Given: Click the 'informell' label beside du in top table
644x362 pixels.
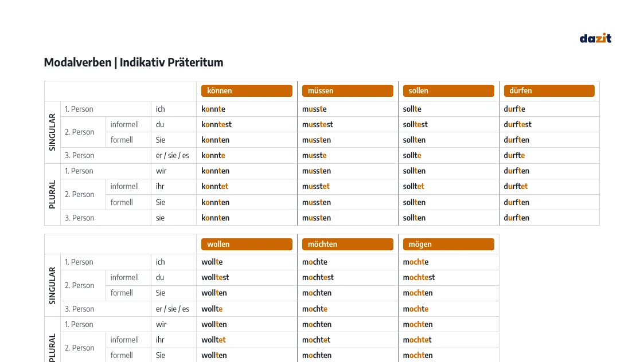Looking at the screenshot, I should pos(124,124).
